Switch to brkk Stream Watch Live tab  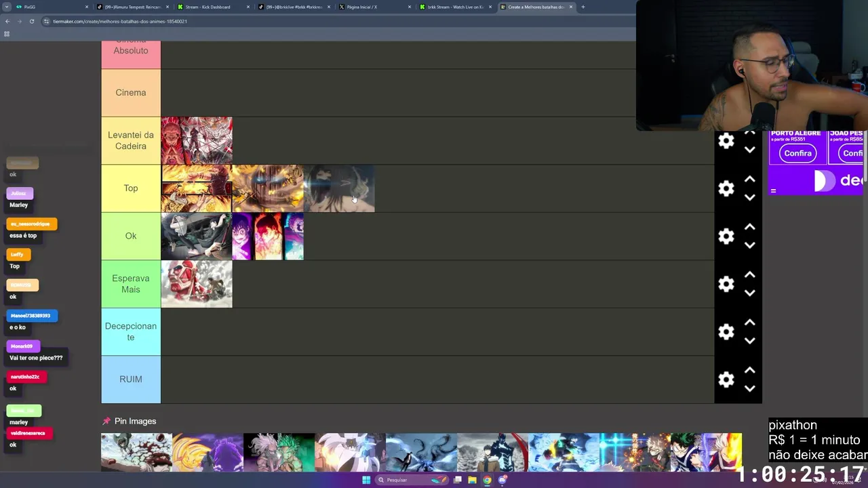click(x=456, y=7)
